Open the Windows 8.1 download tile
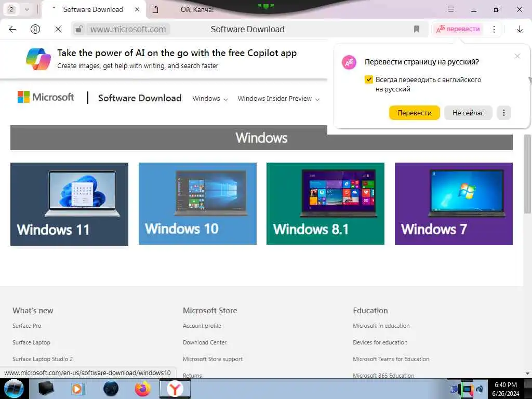 [325, 204]
